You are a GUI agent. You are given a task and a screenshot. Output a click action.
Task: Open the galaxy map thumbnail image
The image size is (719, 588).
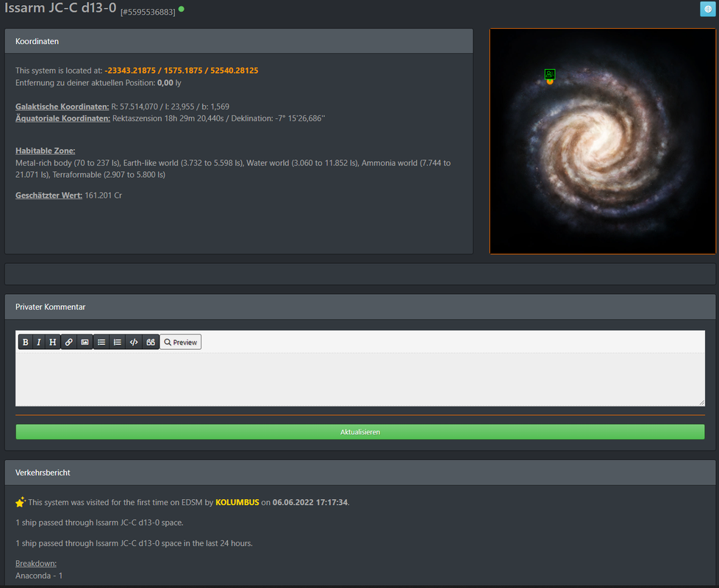pos(603,141)
